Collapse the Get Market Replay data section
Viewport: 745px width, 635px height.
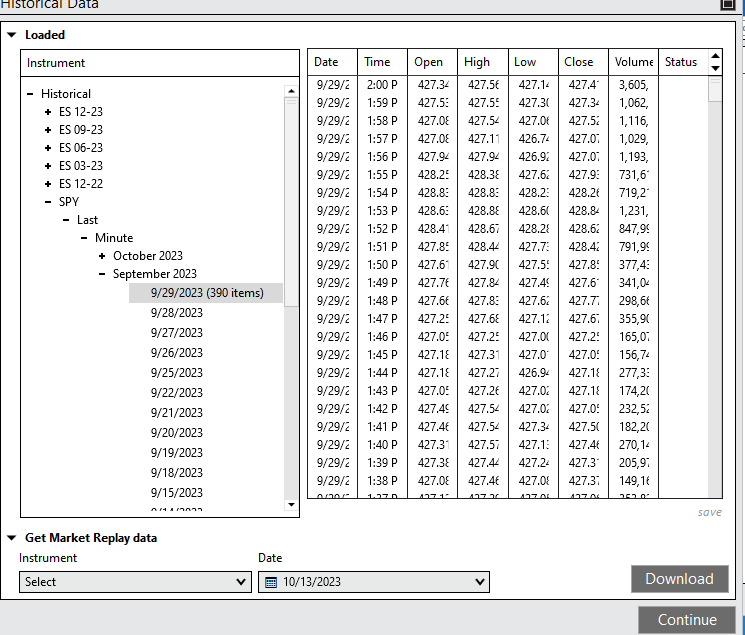click(12, 538)
